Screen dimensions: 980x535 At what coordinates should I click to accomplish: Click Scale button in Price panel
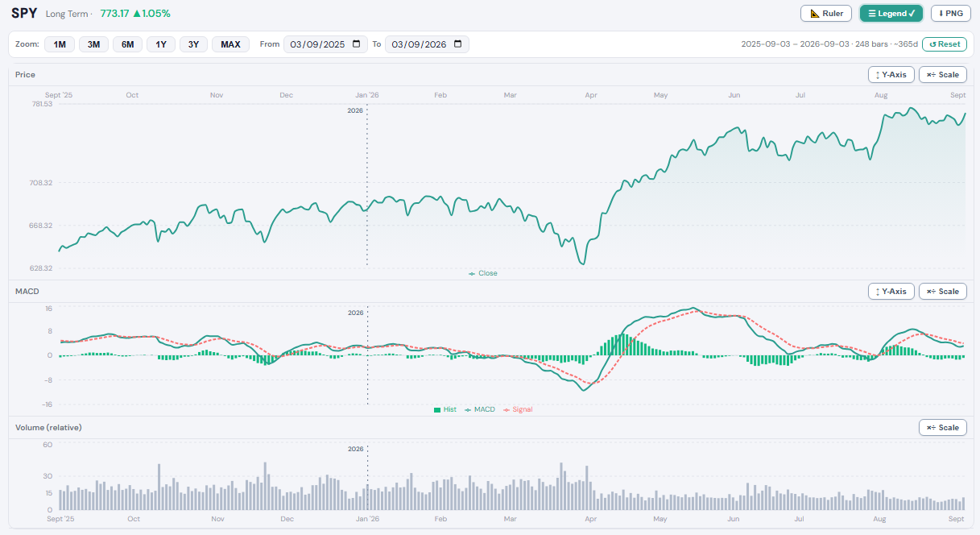click(x=943, y=75)
